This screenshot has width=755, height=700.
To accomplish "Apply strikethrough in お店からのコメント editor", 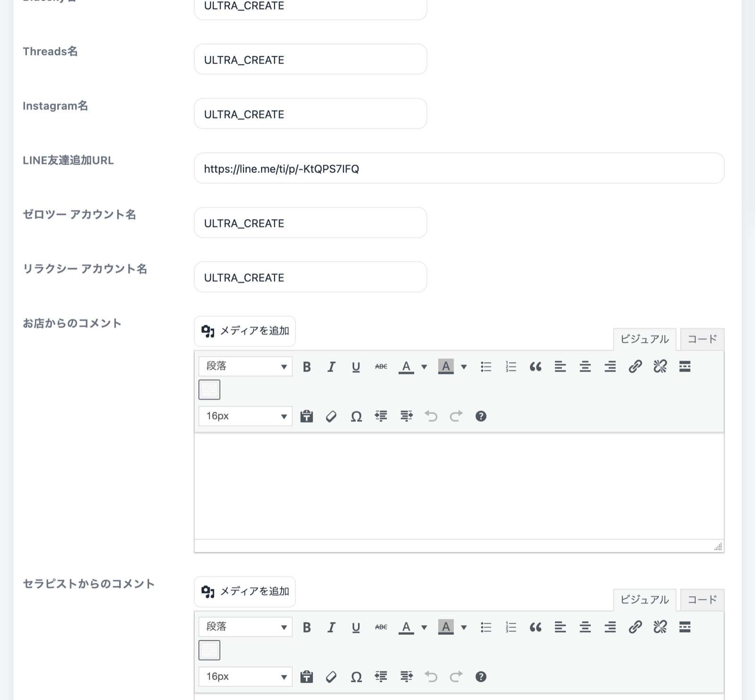I will [381, 367].
